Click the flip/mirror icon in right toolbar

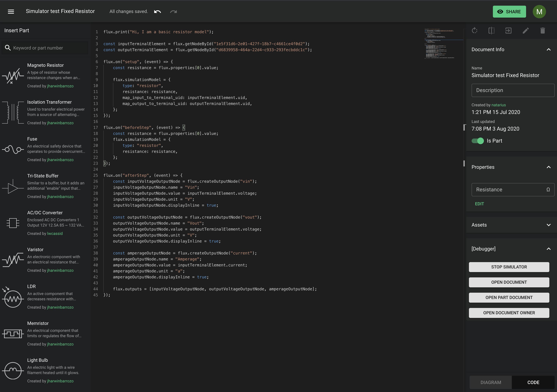(x=492, y=31)
